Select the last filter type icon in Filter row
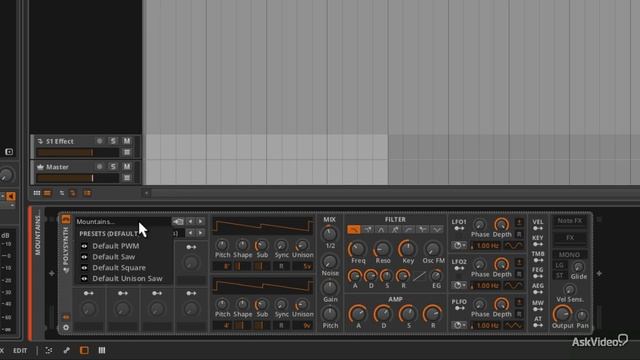640x360 pixels. 437,229
